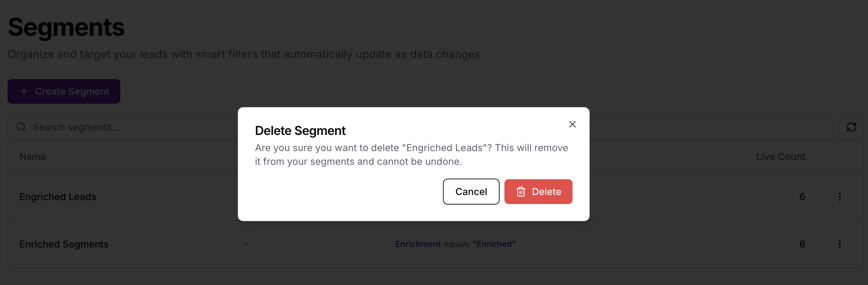Viewport: 868px width, 285px height.
Task: Click the purple Enrichment filter field
Action: [x=418, y=244]
